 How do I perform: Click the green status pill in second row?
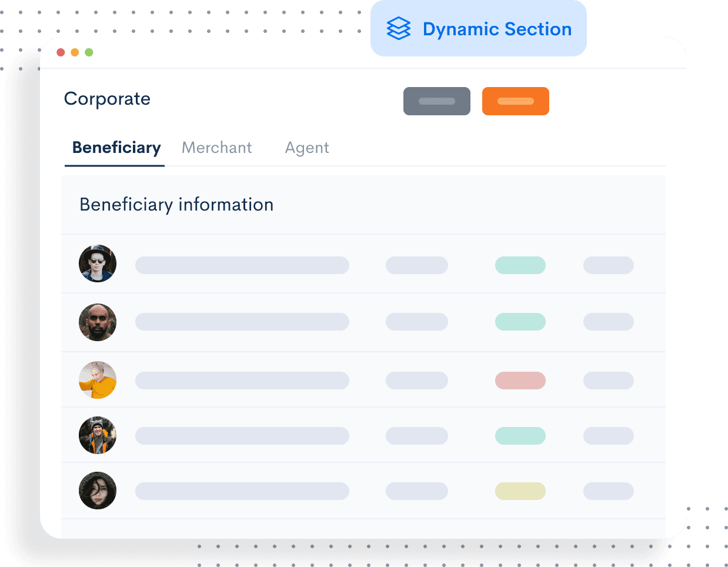(x=520, y=322)
